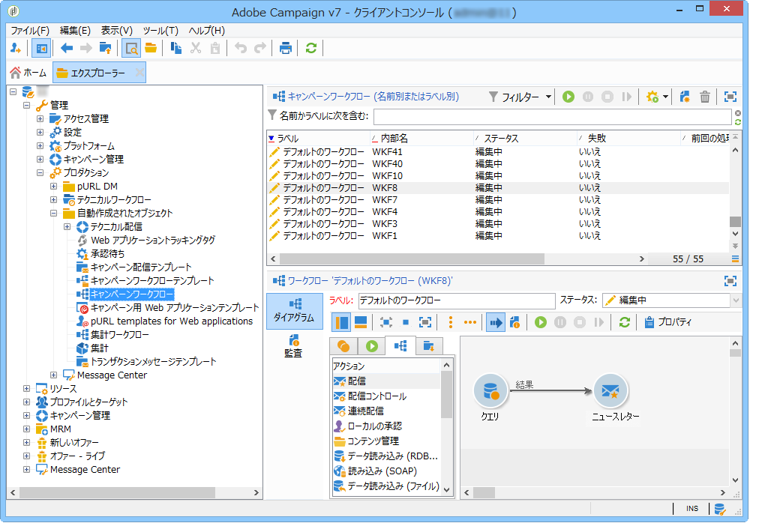Click the copy icon in main toolbar
The image size is (759, 532).
(175, 48)
